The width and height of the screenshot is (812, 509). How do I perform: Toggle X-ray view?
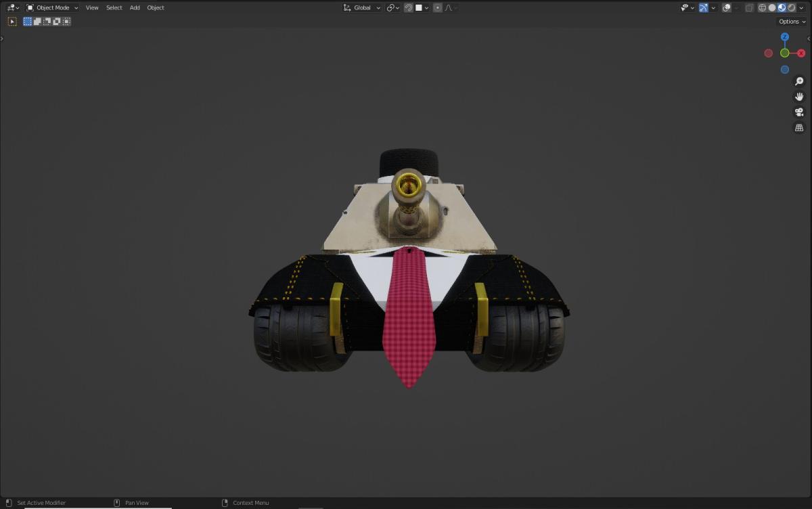point(749,7)
